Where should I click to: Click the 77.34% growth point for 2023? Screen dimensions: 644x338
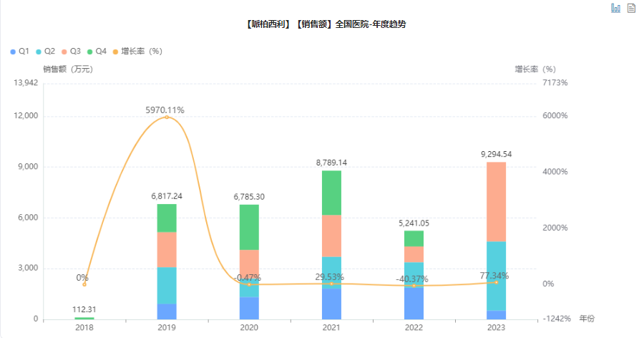coord(496,282)
